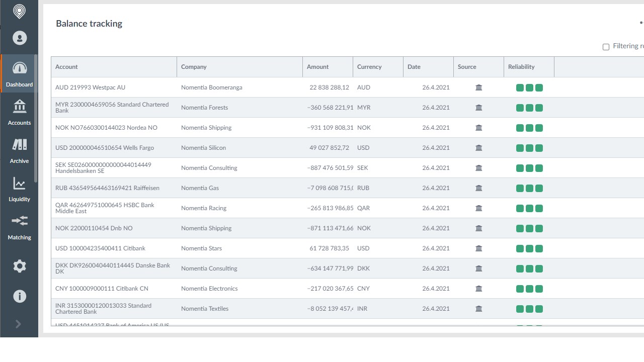Click amount −931 109 808,31

[330, 128]
